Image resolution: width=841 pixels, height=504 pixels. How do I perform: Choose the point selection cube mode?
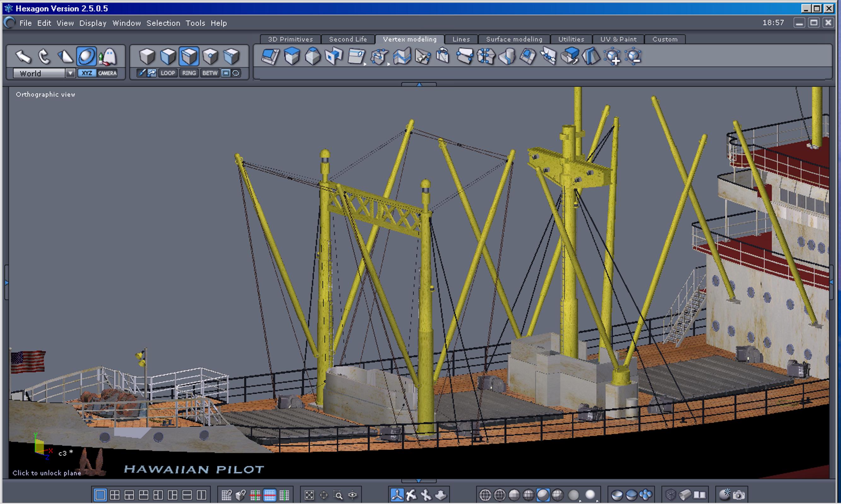click(210, 56)
